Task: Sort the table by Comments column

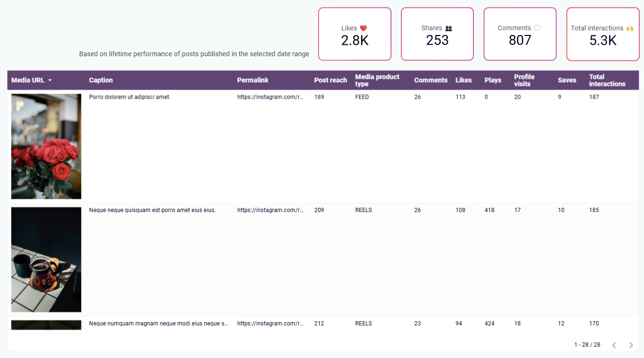Action: pyautogui.click(x=431, y=80)
